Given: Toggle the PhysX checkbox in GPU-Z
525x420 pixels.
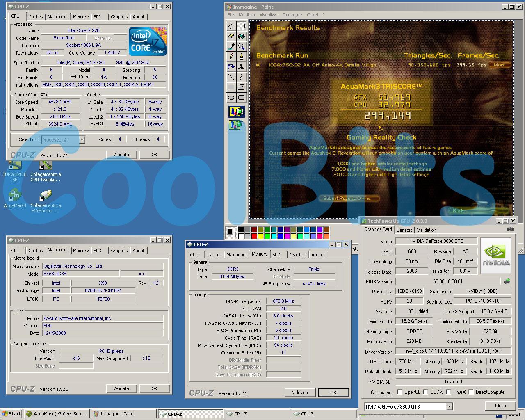Looking at the screenshot, I should pos(448,392).
